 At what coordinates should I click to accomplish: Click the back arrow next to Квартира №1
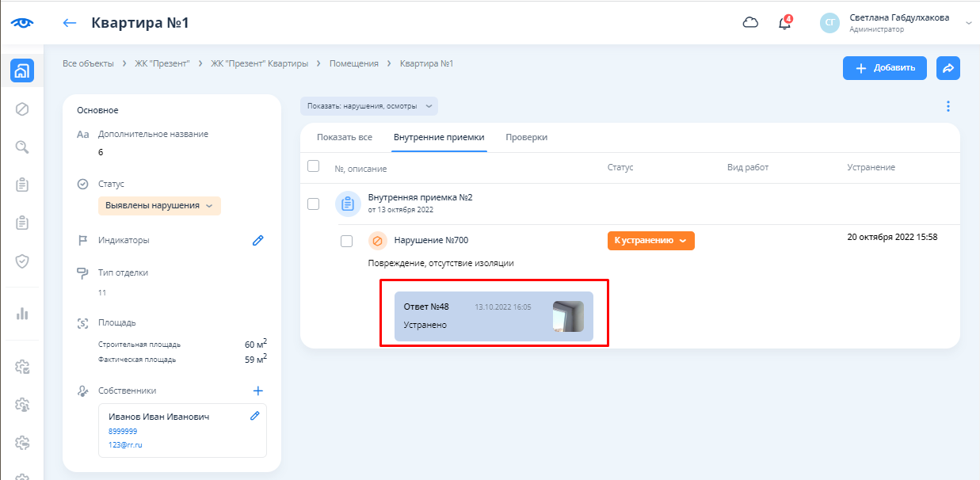tap(70, 23)
